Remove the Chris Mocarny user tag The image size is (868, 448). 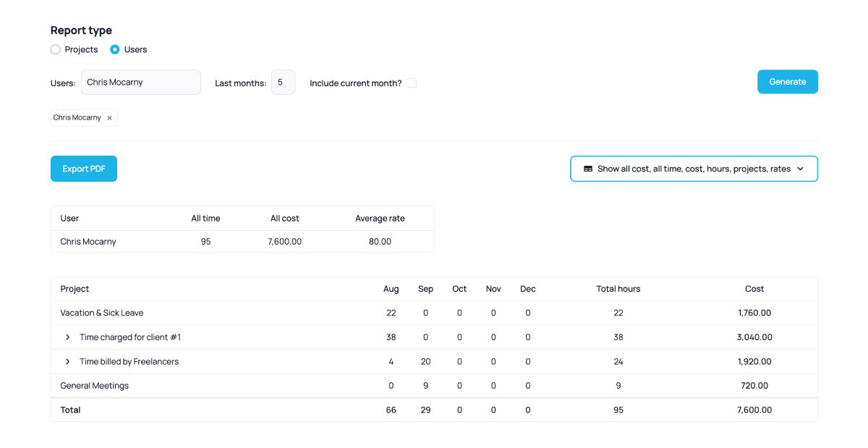pos(109,118)
